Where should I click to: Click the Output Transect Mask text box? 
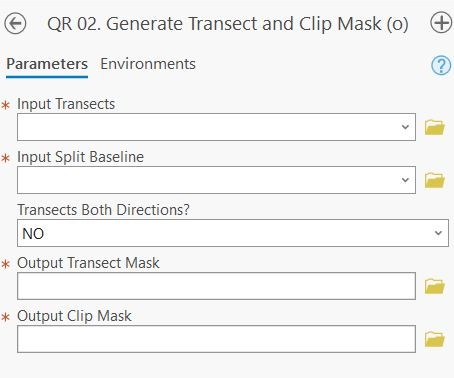click(216, 286)
